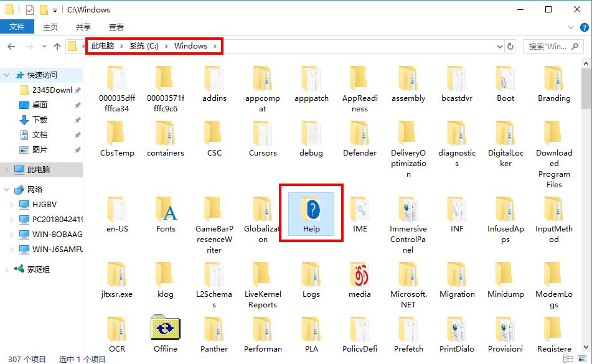Go up one folder level with up arrow
This screenshot has width=592, height=364.
click(x=57, y=46)
